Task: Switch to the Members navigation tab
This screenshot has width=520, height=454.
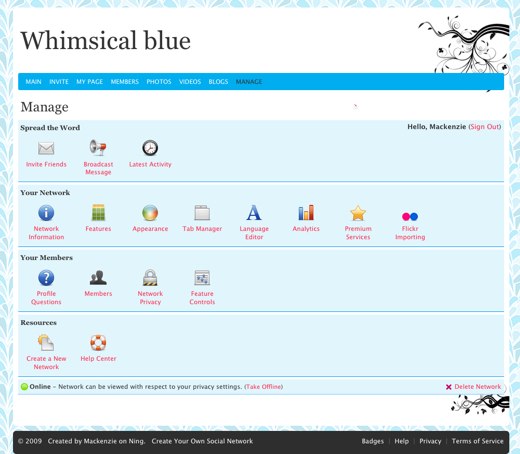Action: click(125, 82)
